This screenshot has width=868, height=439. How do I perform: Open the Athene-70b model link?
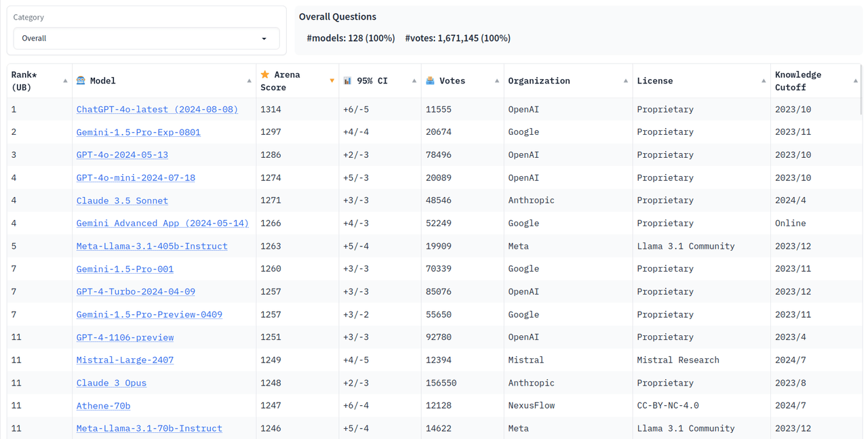coord(103,406)
